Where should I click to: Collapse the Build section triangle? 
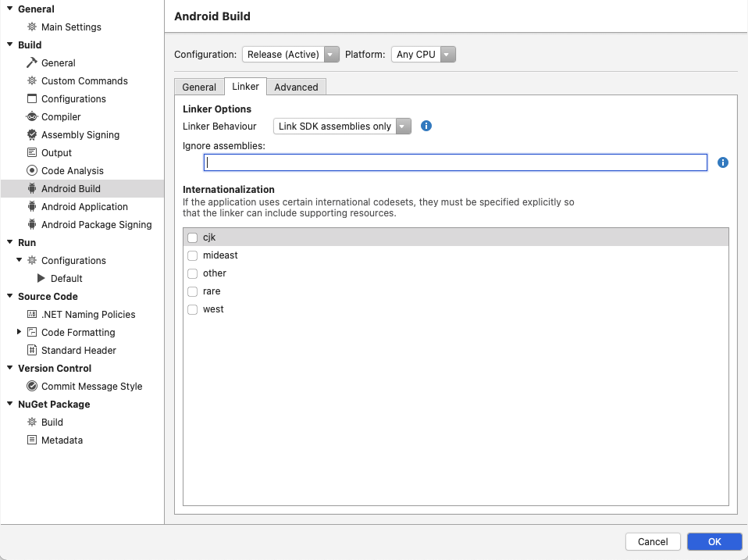(x=9, y=45)
